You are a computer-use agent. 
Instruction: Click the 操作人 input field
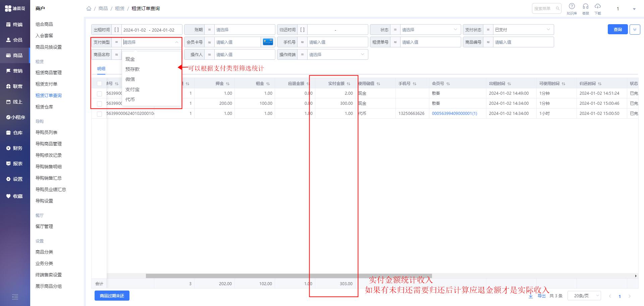point(245,54)
